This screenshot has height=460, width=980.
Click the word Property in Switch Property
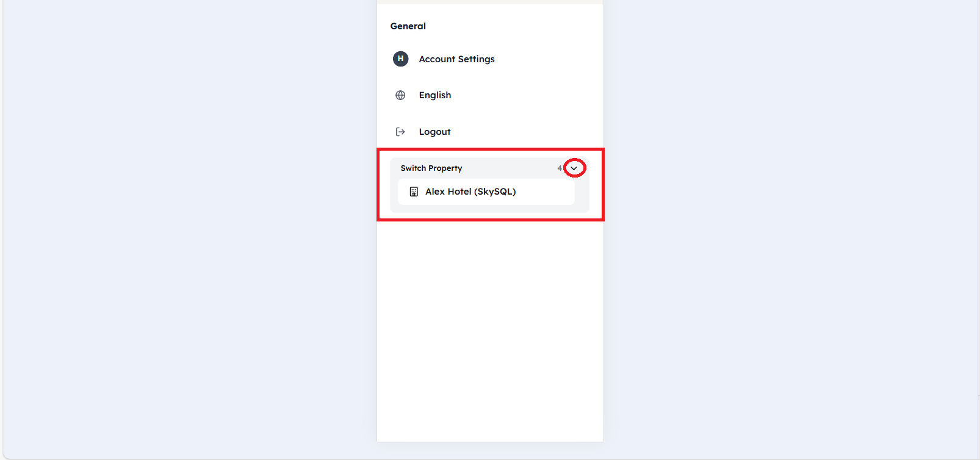tap(445, 168)
